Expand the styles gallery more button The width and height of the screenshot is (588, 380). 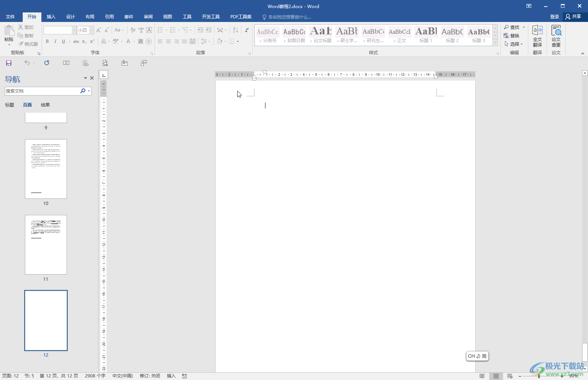[495, 43]
